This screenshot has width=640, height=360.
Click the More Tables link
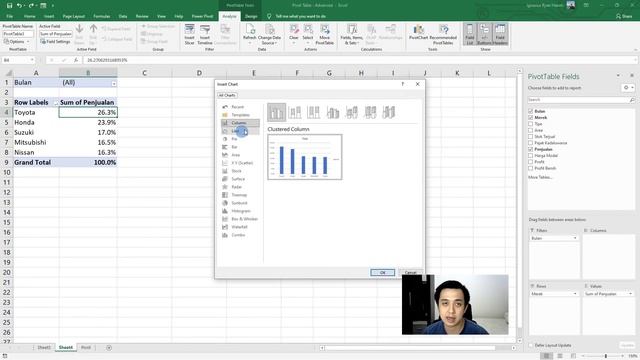[x=540, y=177]
